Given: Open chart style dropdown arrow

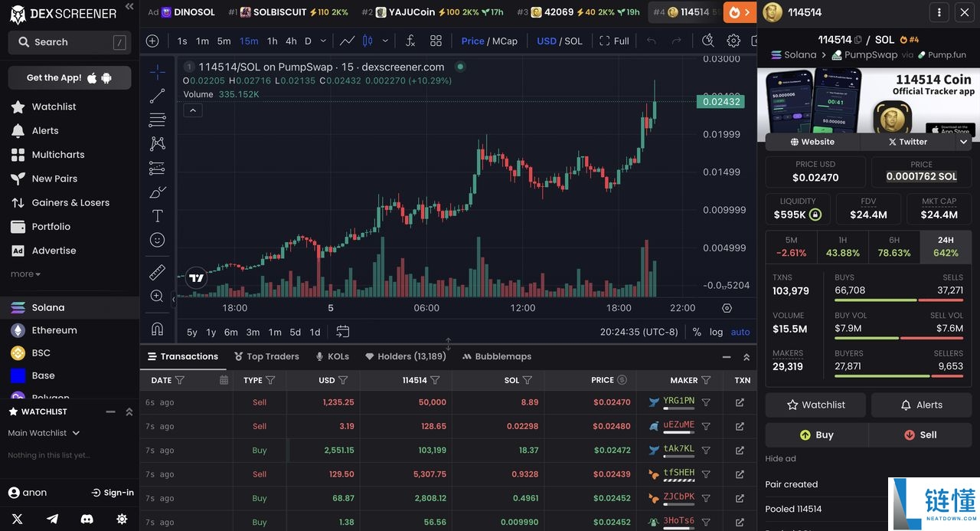Looking at the screenshot, I should (x=385, y=41).
